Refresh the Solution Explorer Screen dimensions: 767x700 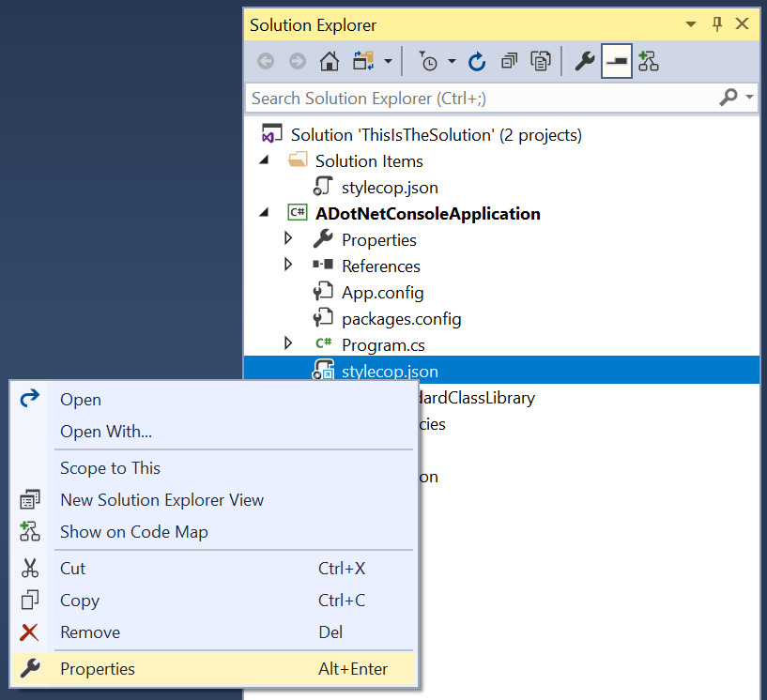(477, 60)
